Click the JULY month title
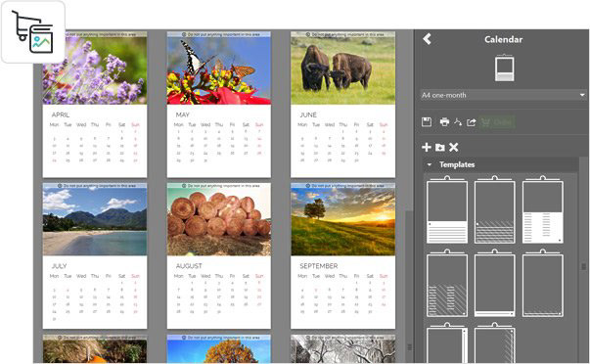This screenshot has width=590, height=364. point(59,266)
